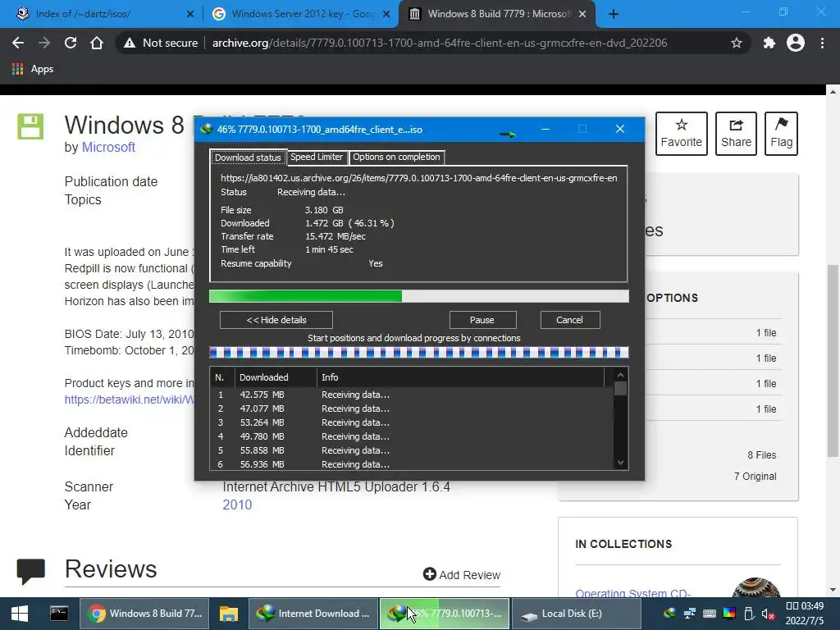This screenshot has height=630, width=840.
Task: Select the 'Windows 8 Build 7779' browser tab
Action: (498, 14)
